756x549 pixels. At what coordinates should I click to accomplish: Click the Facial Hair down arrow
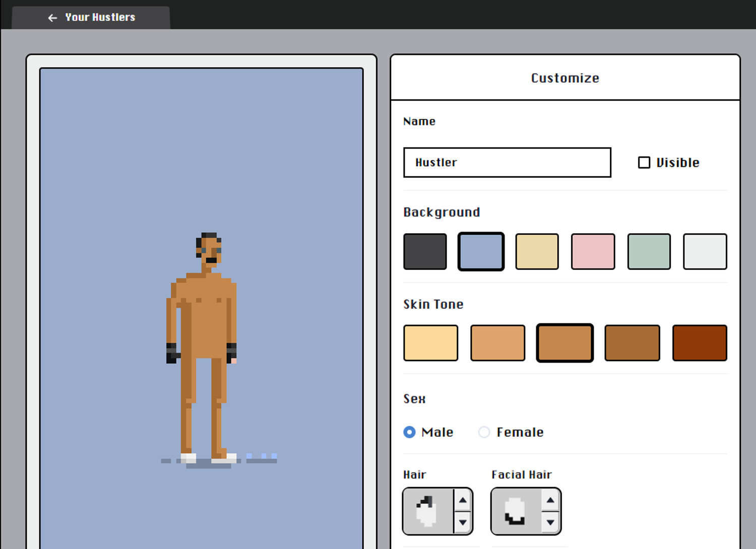point(550,522)
